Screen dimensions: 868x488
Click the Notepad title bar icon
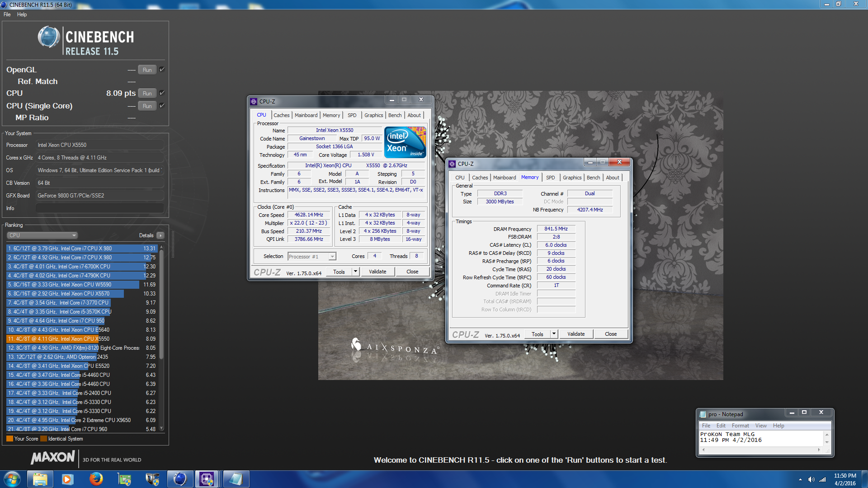coord(703,414)
